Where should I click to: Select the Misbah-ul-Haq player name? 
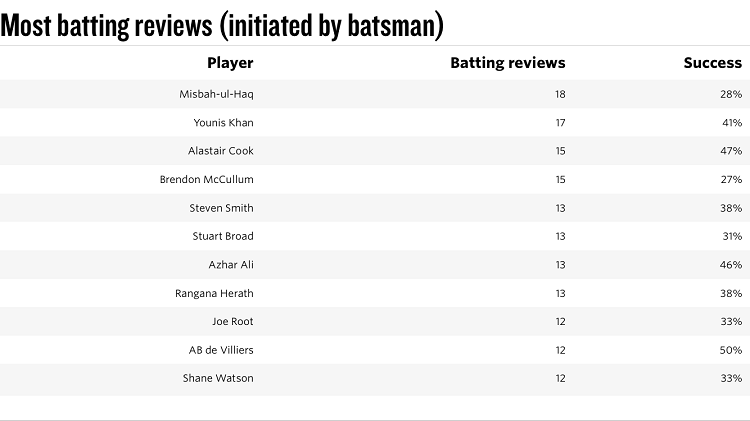216,94
